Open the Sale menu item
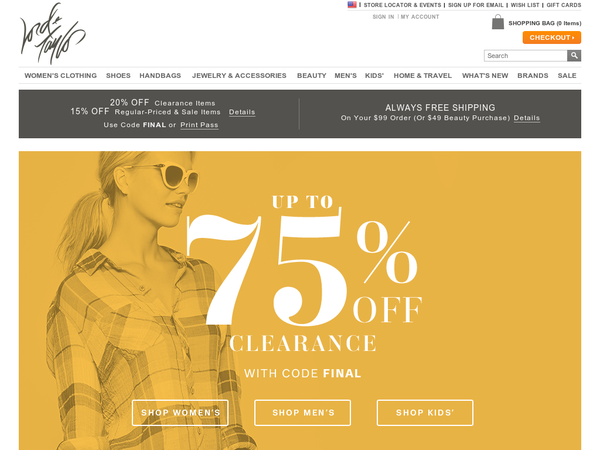 pyautogui.click(x=567, y=75)
